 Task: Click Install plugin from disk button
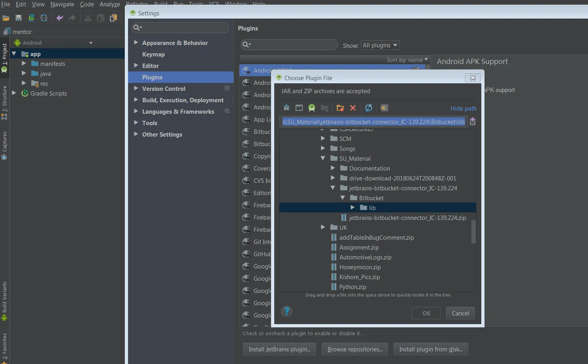(431, 349)
